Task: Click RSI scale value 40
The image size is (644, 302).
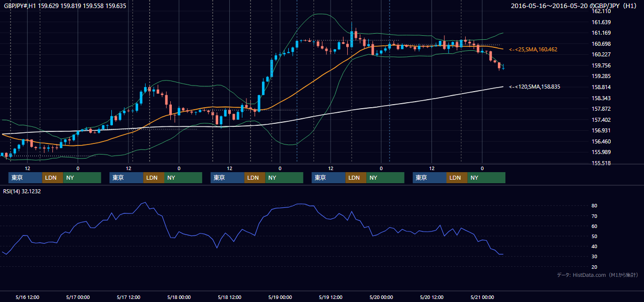Action: pyautogui.click(x=594, y=246)
